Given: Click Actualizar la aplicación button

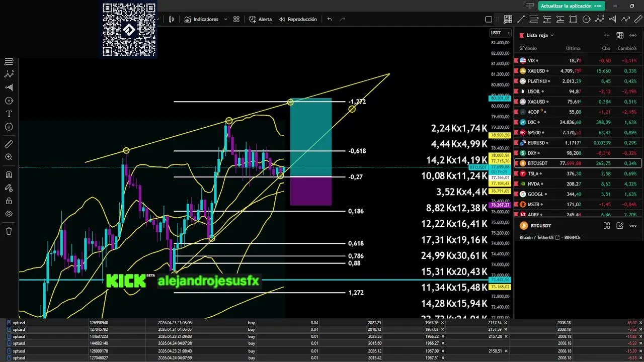Looking at the screenshot, I should point(571,6).
